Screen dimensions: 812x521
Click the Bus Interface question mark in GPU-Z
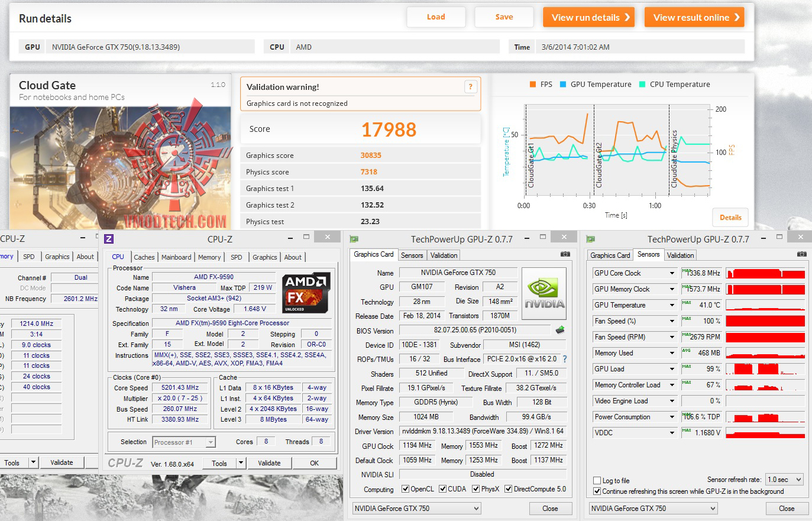[565, 359]
